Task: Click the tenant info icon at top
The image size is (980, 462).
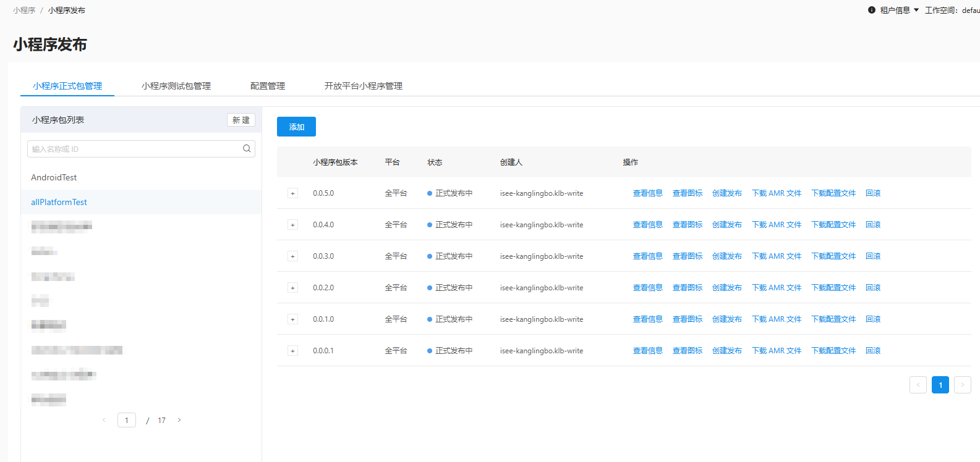Action: coord(872,10)
